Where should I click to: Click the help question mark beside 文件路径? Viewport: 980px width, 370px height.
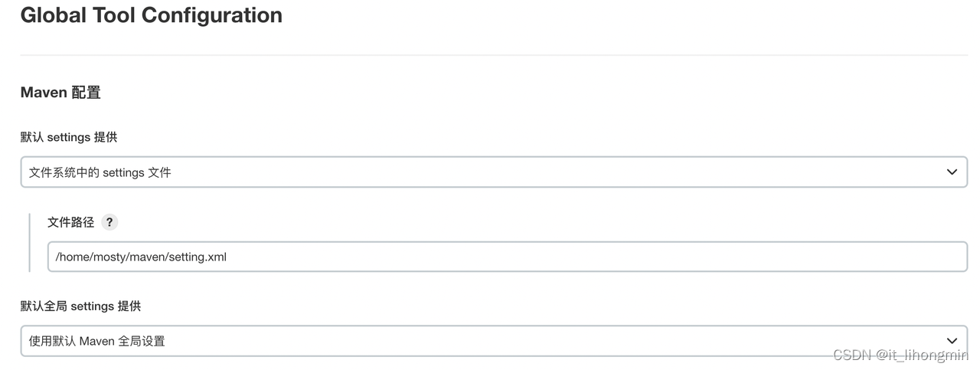[109, 222]
